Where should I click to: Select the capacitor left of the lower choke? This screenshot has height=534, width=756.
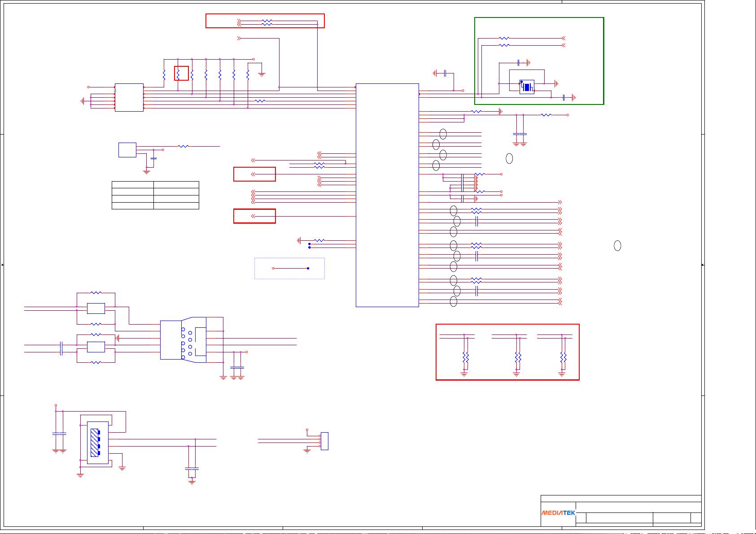tap(61, 348)
